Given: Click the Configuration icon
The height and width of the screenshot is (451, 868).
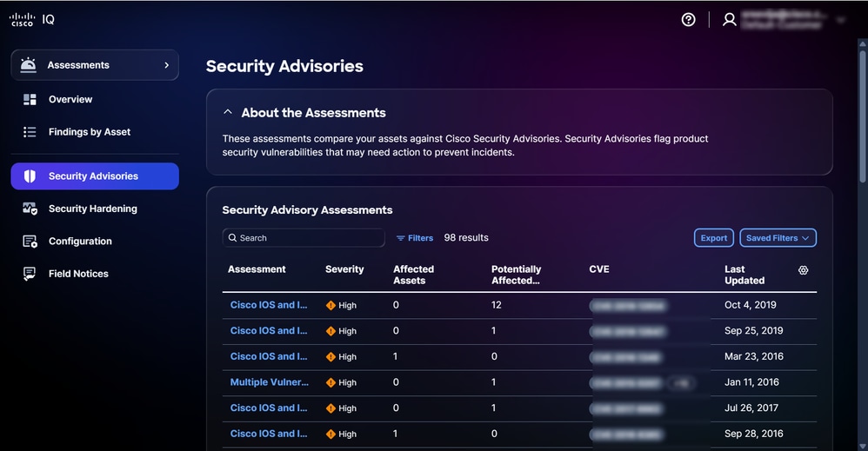Looking at the screenshot, I should (x=30, y=242).
